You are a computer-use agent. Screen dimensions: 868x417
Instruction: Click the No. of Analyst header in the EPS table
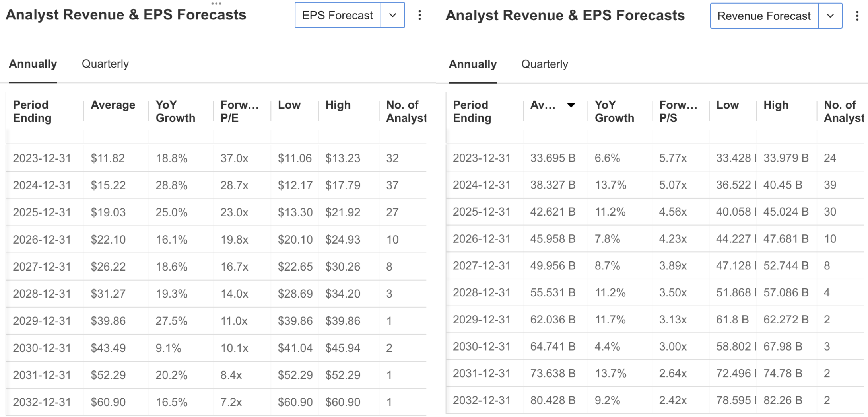(406, 111)
